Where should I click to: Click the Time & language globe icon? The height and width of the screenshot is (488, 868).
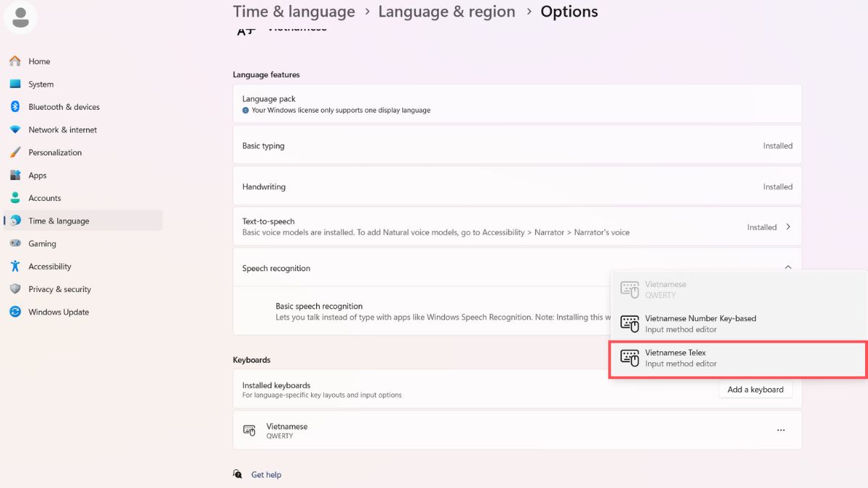pyautogui.click(x=15, y=221)
